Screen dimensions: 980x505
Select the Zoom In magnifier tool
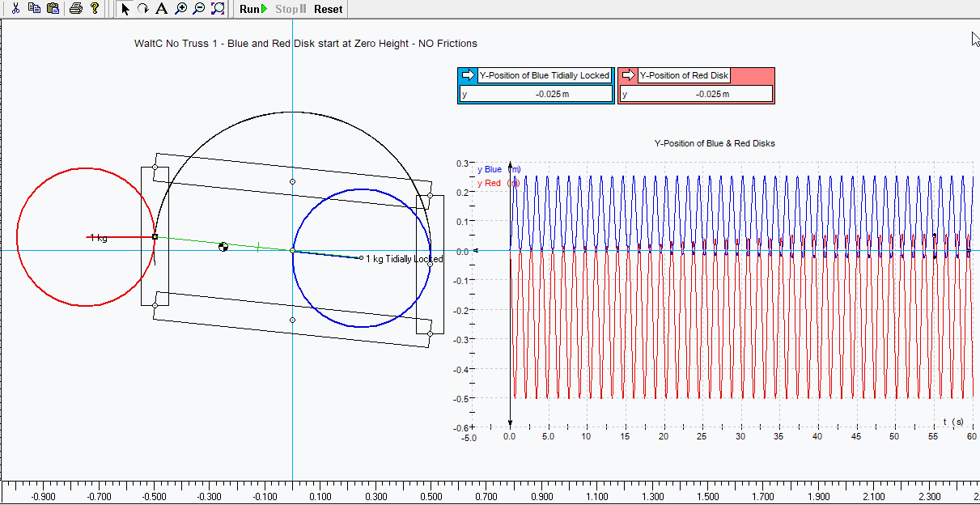180,9
